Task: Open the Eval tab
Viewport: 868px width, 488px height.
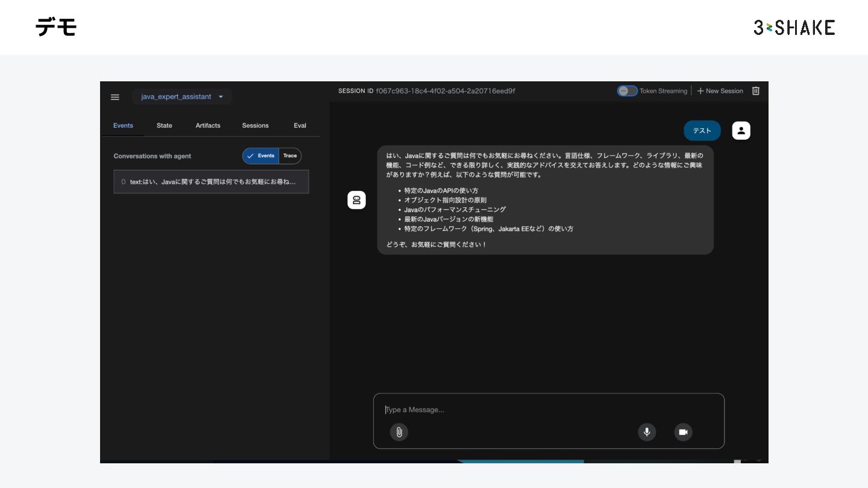Action: pos(300,125)
